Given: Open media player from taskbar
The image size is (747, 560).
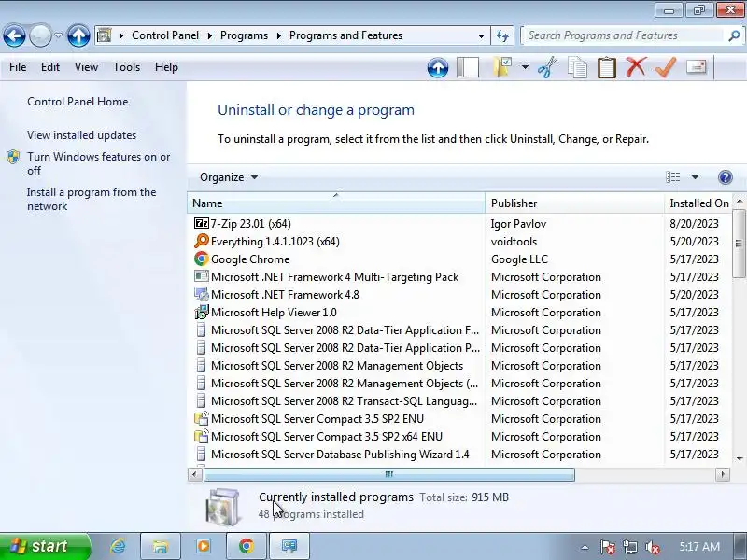Looking at the screenshot, I should tap(204, 546).
